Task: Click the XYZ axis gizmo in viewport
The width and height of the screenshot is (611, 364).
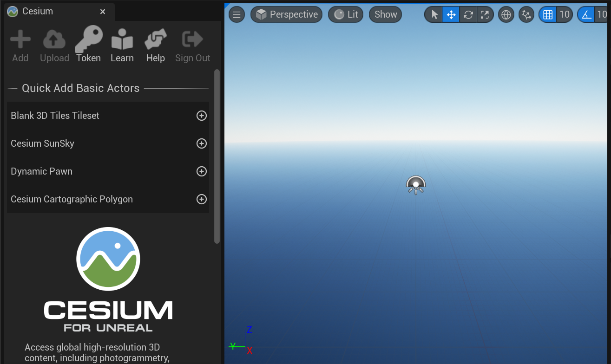Action: pos(241,340)
